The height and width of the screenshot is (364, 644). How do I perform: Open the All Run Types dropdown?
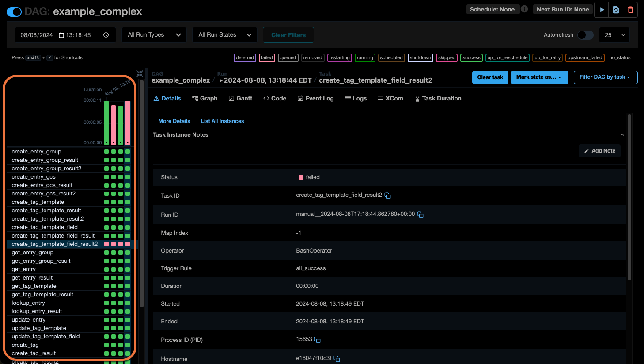tap(154, 34)
